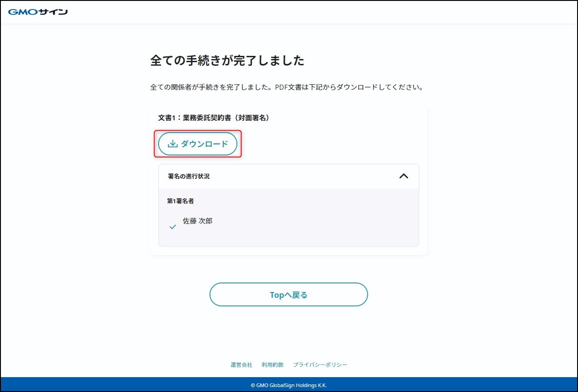
Task: Select the download arrow icon in the button
Action: pyautogui.click(x=173, y=143)
